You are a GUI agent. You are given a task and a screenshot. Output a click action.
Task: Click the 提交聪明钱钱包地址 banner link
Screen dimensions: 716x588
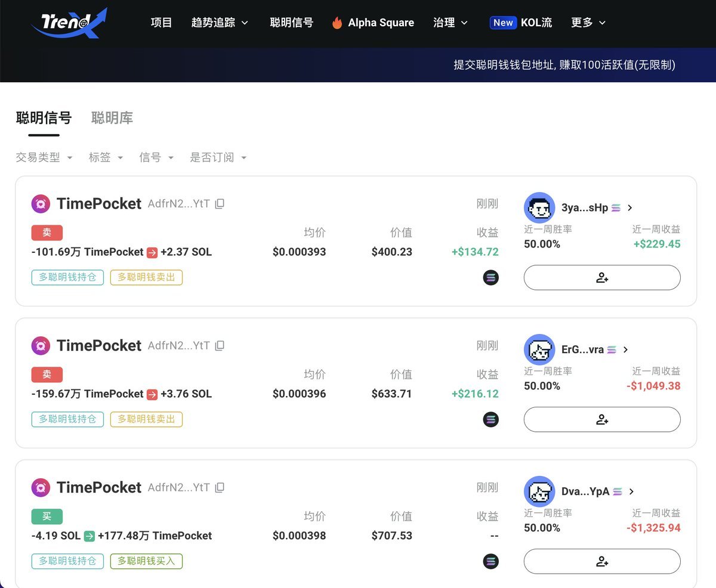point(564,65)
